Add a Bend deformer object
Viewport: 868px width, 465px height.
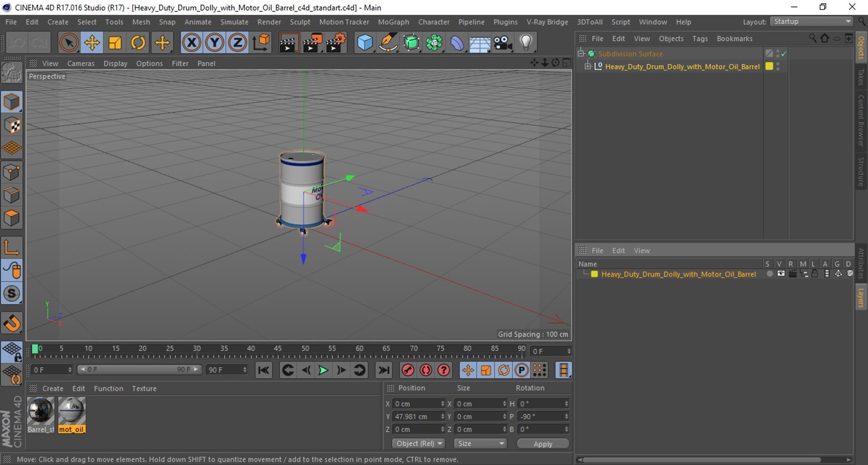457,43
